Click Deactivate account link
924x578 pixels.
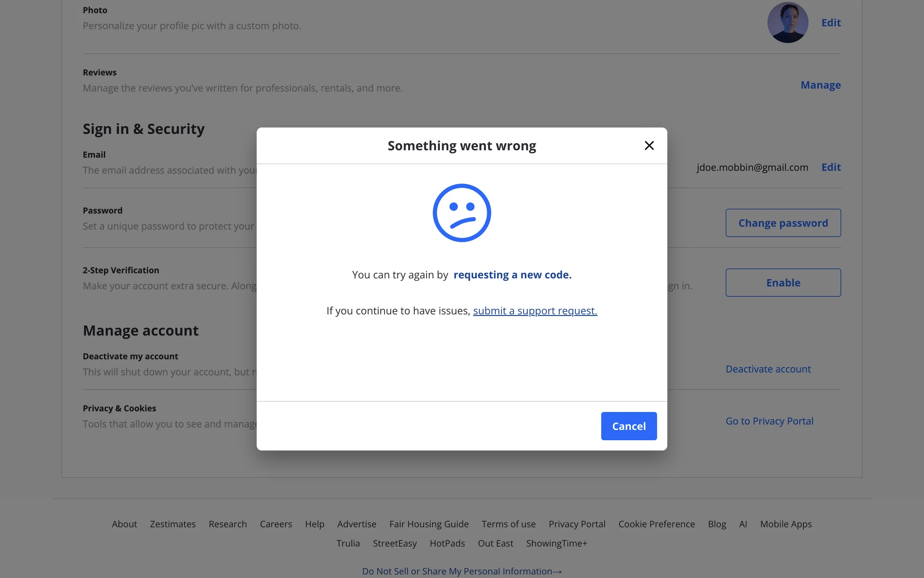coord(768,369)
